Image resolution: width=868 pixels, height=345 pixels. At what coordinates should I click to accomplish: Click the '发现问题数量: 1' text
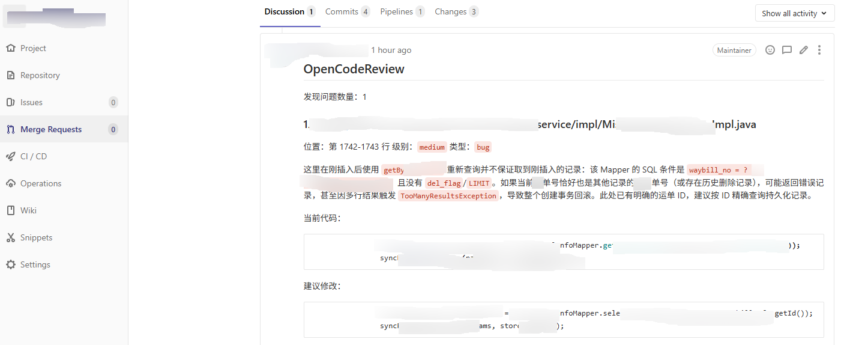(x=335, y=96)
